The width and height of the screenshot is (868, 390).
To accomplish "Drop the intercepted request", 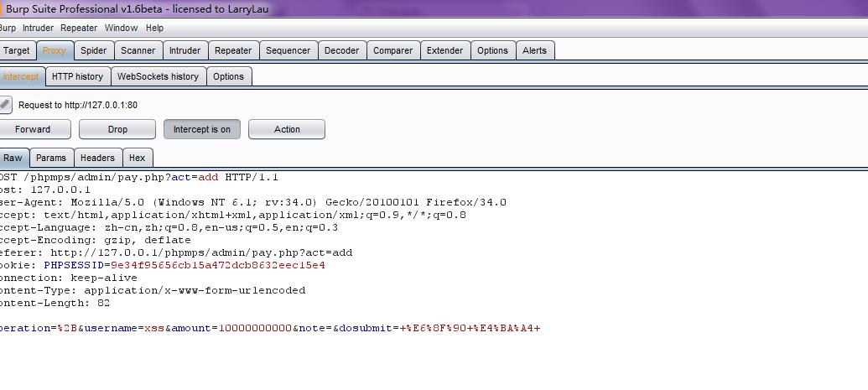I will tap(117, 129).
